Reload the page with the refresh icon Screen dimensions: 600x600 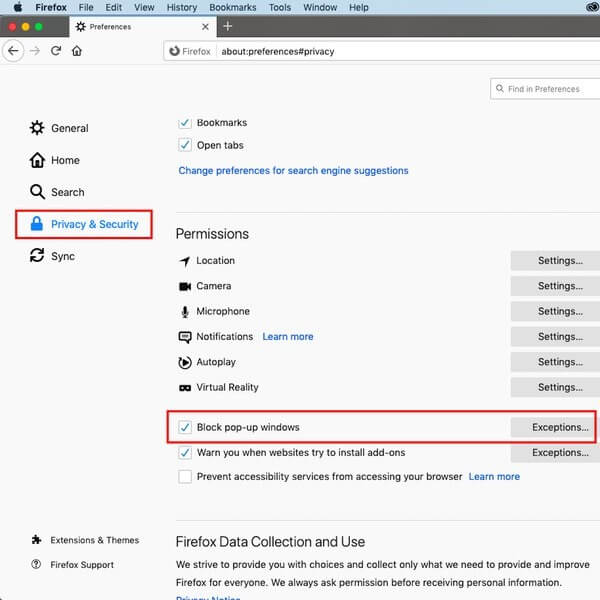coord(55,51)
